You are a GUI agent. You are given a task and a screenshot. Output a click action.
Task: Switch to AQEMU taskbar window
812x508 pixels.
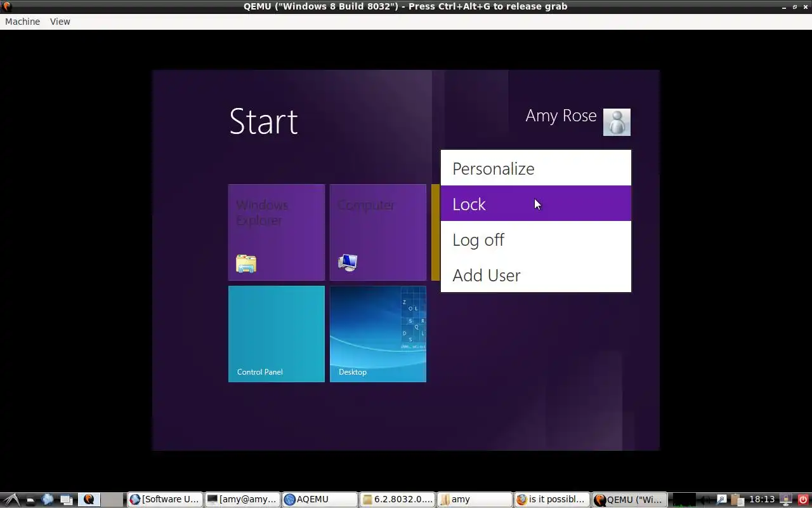[x=320, y=499]
